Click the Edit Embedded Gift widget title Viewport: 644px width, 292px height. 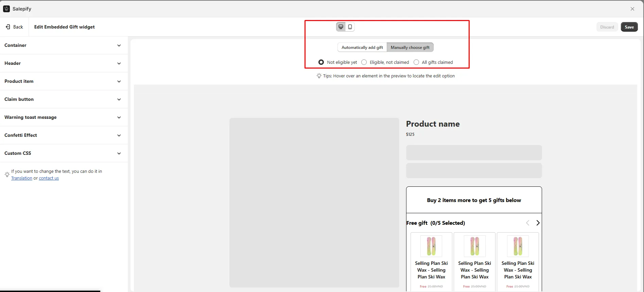coord(65,27)
